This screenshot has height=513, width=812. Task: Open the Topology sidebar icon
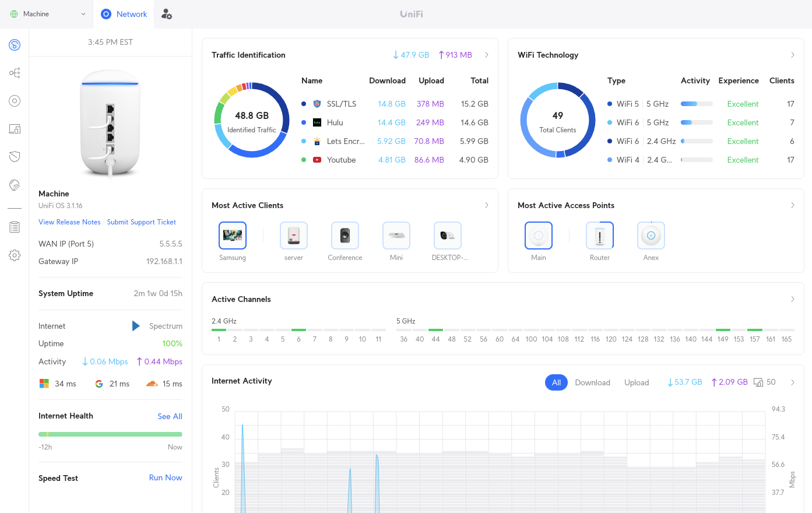point(15,73)
